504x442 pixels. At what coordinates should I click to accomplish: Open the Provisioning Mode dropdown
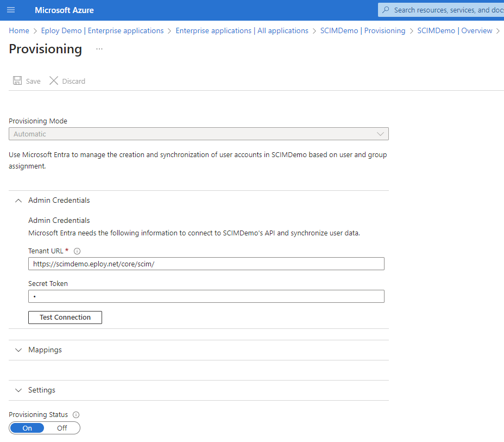click(199, 134)
